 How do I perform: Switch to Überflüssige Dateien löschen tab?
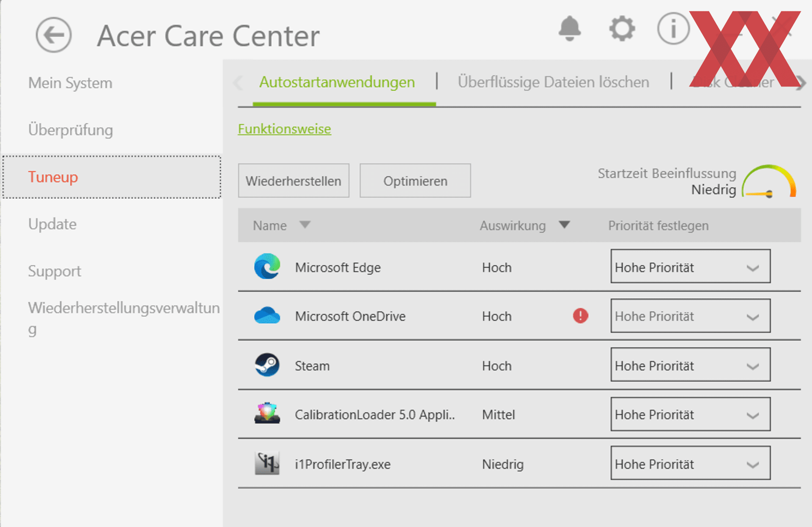pyautogui.click(x=553, y=82)
